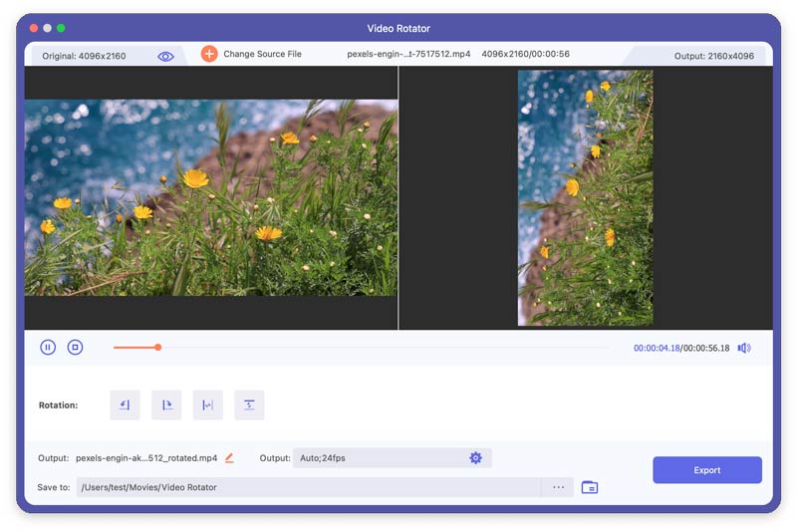Pause the video playback
The image size is (797, 532).
[x=48, y=348]
